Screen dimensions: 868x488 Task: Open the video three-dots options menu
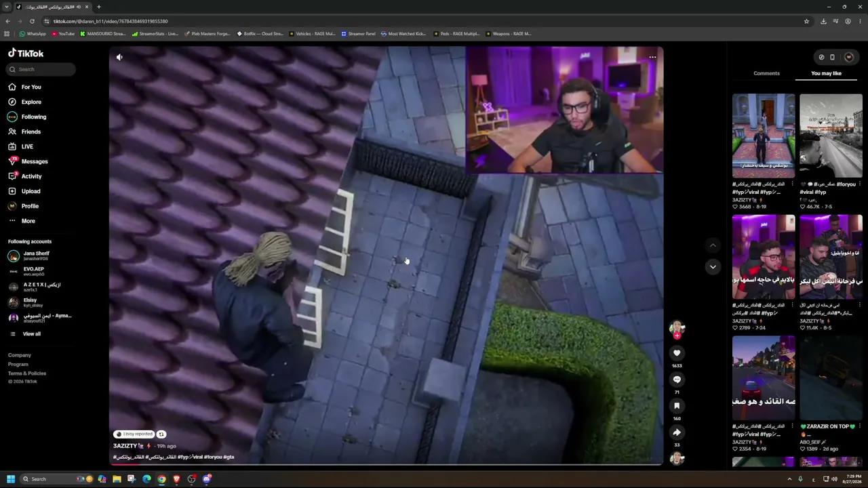coord(652,57)
